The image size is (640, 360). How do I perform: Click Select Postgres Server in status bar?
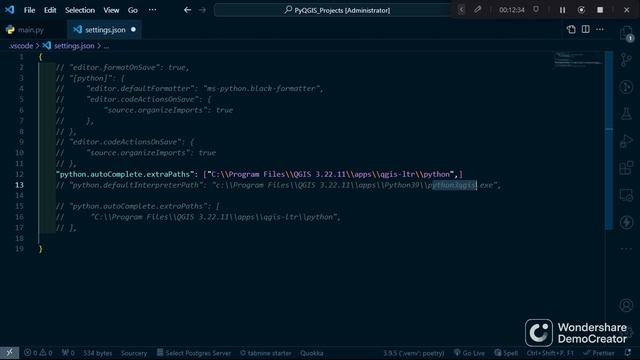pyautogui.click(x=194, y=353)
